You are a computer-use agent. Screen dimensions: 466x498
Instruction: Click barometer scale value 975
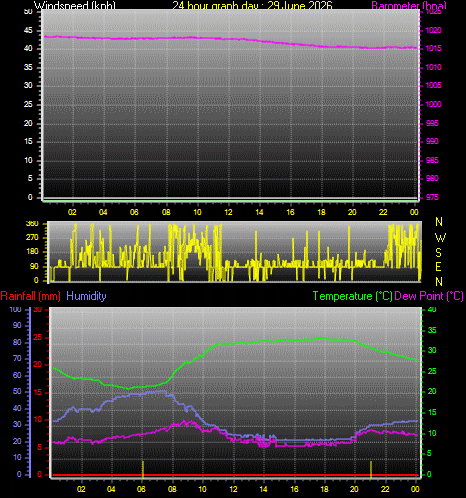click(x=432, y=197)
